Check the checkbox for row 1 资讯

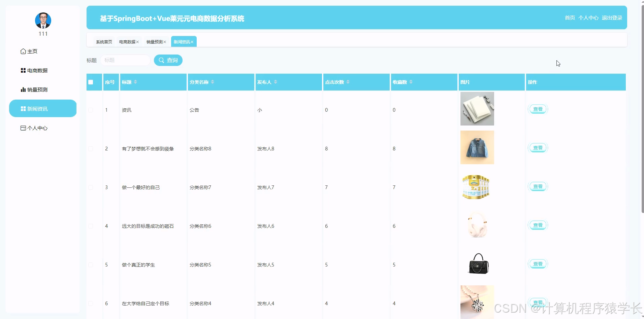point(90,110)
